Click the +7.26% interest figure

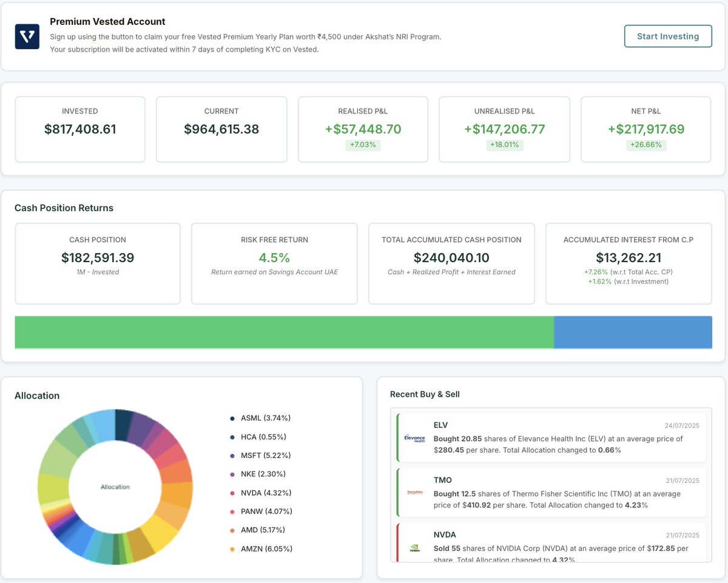coord(596,272)
